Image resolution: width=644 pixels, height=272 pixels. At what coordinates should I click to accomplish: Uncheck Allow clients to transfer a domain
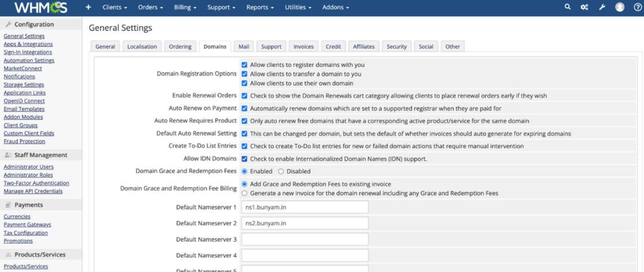click(x=245, y=74)
